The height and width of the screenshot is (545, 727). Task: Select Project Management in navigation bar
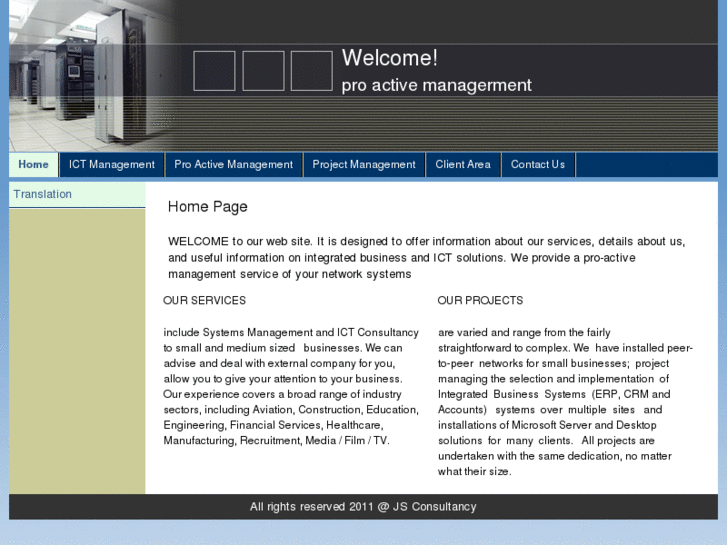point(364,164)
